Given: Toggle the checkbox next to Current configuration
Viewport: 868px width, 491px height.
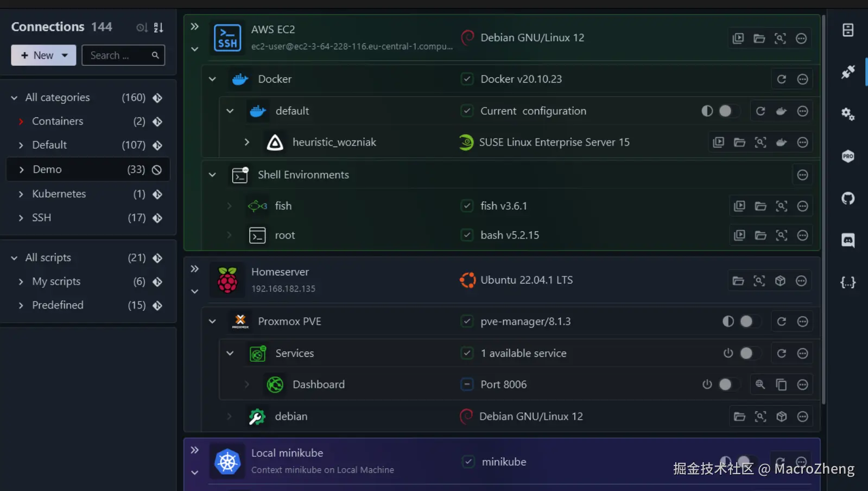Looking at the screenshot, I should 467,111.
